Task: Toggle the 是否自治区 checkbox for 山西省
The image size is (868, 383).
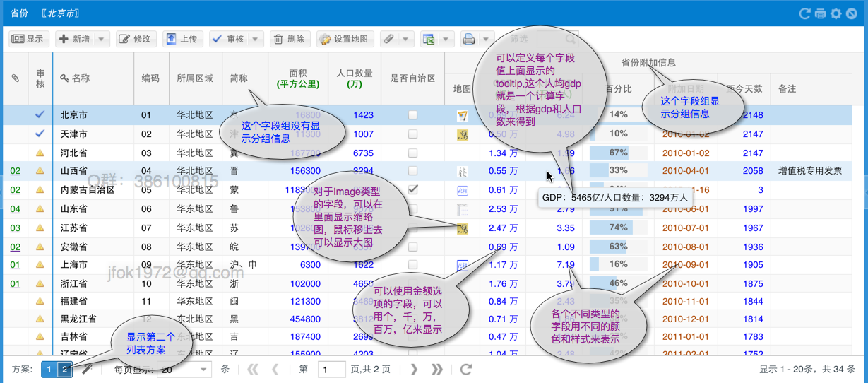Action: [x=412, y=171]
